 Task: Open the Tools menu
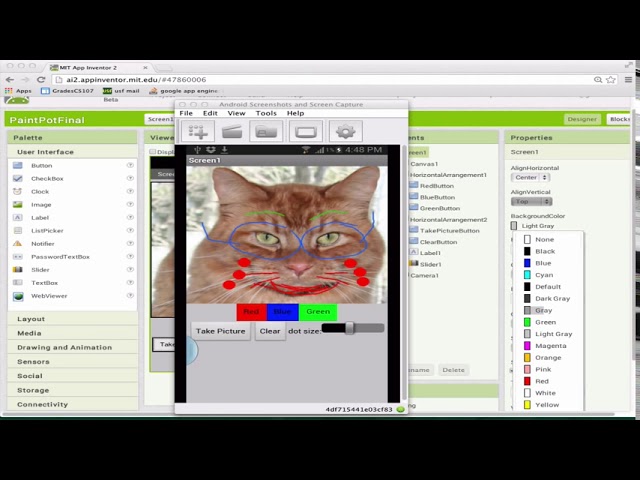point(266,113)
